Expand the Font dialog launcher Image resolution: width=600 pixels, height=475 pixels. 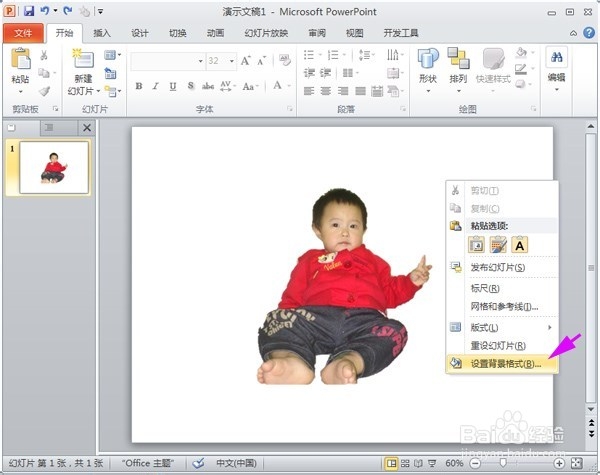(x=290, y=109)
